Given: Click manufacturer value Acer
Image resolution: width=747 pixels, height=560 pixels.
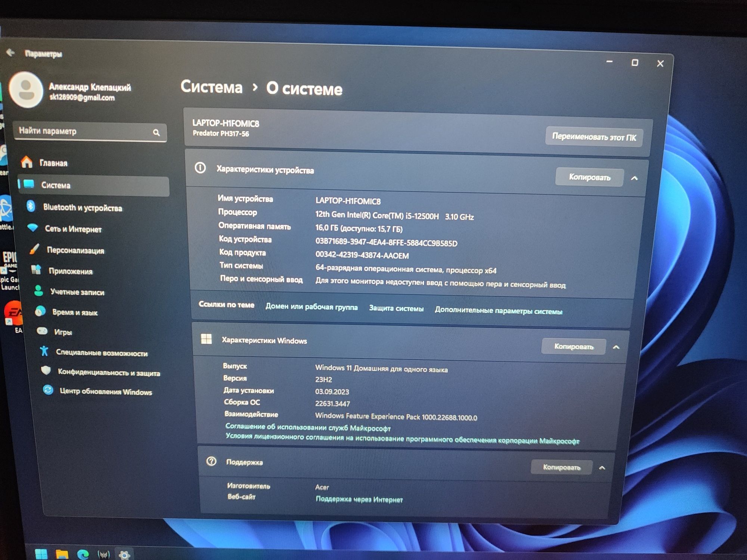Looking at the screenshot, I should [322, 487].
